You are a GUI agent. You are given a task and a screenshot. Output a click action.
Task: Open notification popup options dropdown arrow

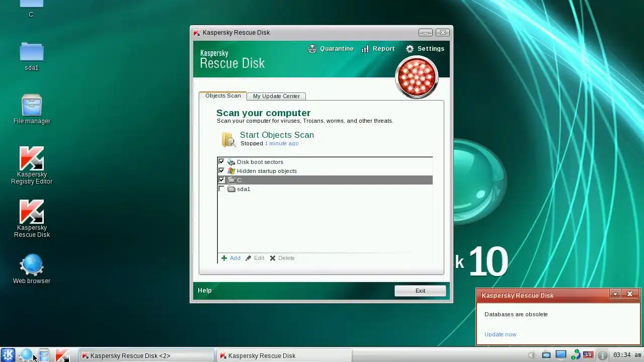pyautogui.click(x=615, y=295)
